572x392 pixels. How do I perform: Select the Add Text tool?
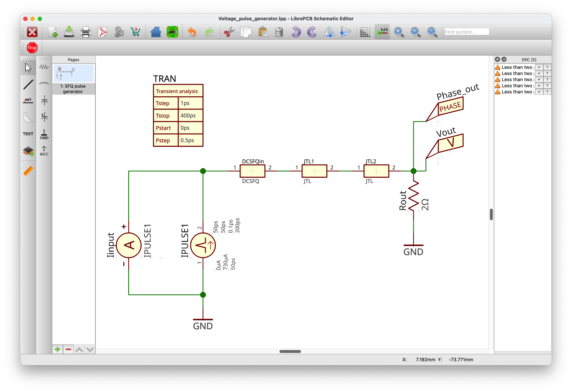[28, 134]
